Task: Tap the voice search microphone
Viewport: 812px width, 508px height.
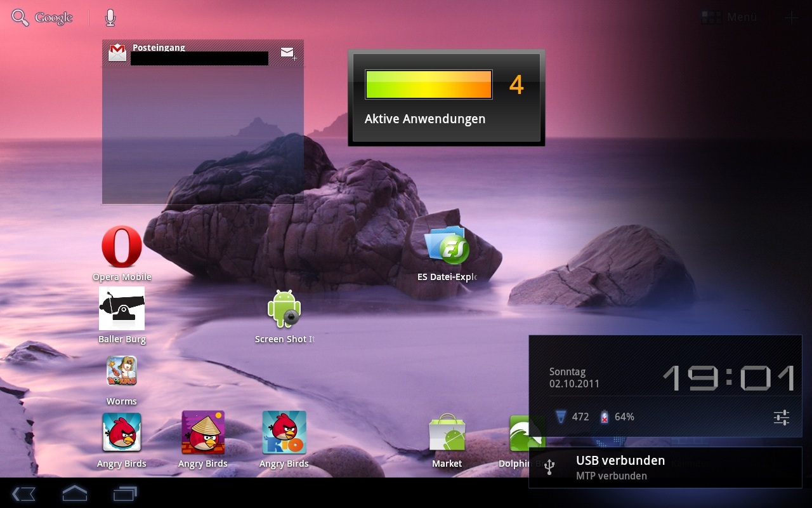Action: click(110, 18)
